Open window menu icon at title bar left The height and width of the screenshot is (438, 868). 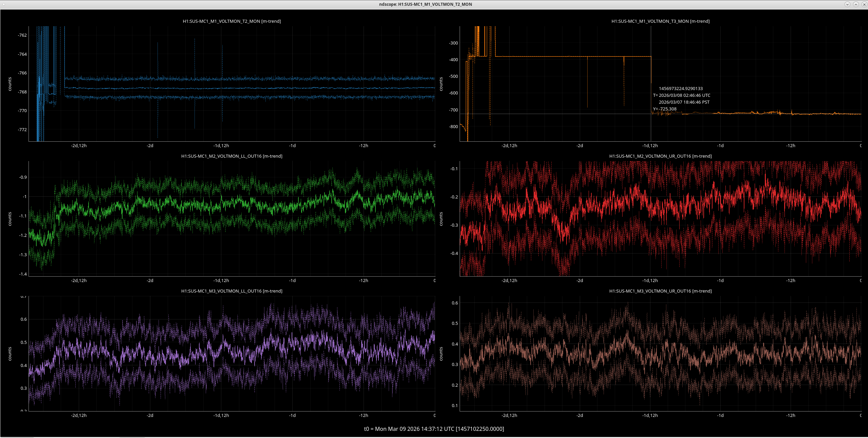pyautogui.click(x=4, y=4)
